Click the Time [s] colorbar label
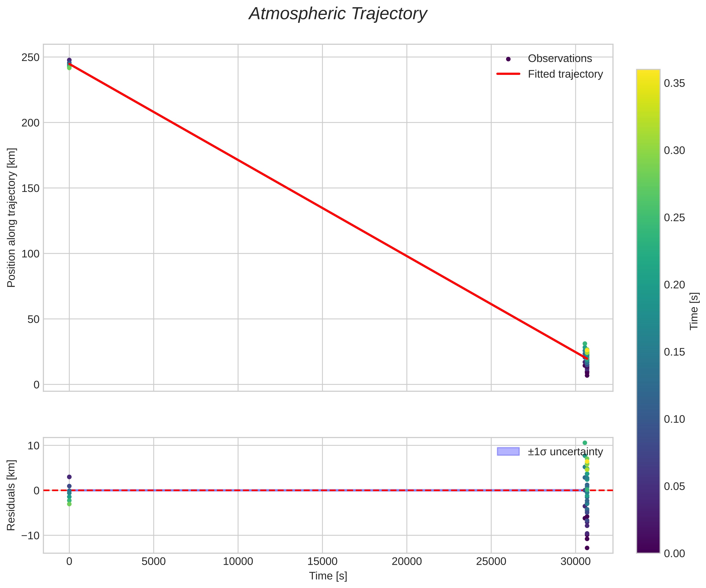Screen dimensions: 706x588 click(x=694, y=311)
